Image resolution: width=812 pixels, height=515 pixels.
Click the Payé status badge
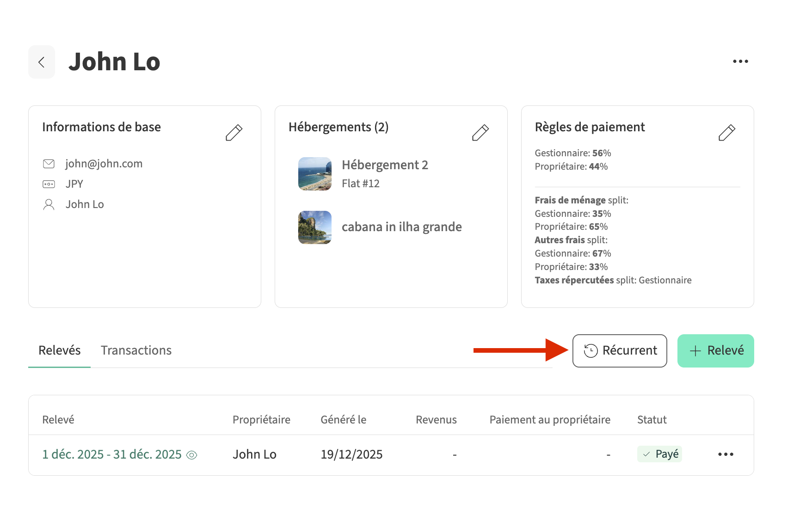pyautogui.click(x=659, y=454)
